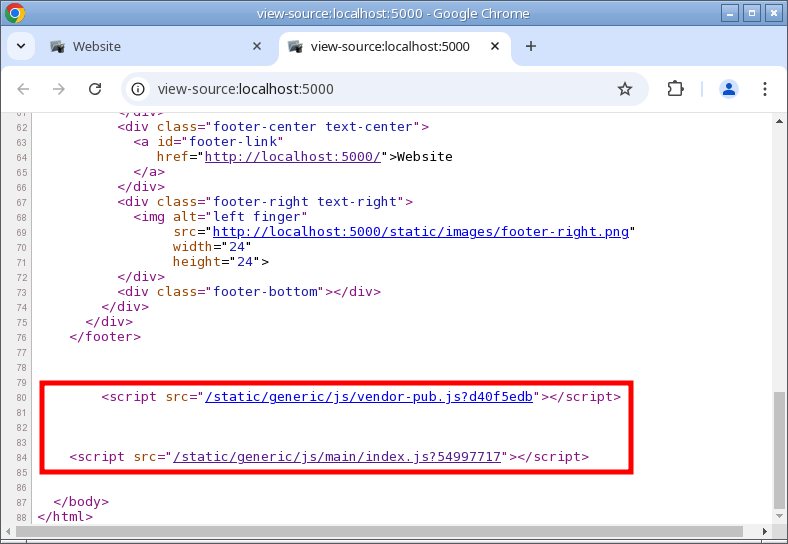Click the vertical scrollbar thumb
Screen dimensions: 788x544
click(x=779, y=450)
